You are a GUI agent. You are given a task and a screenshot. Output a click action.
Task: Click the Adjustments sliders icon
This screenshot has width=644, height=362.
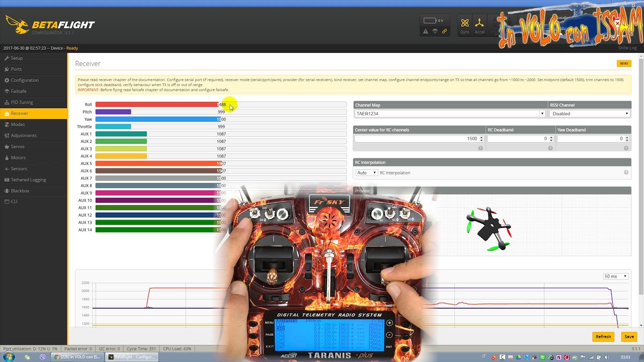click(7, 135)
